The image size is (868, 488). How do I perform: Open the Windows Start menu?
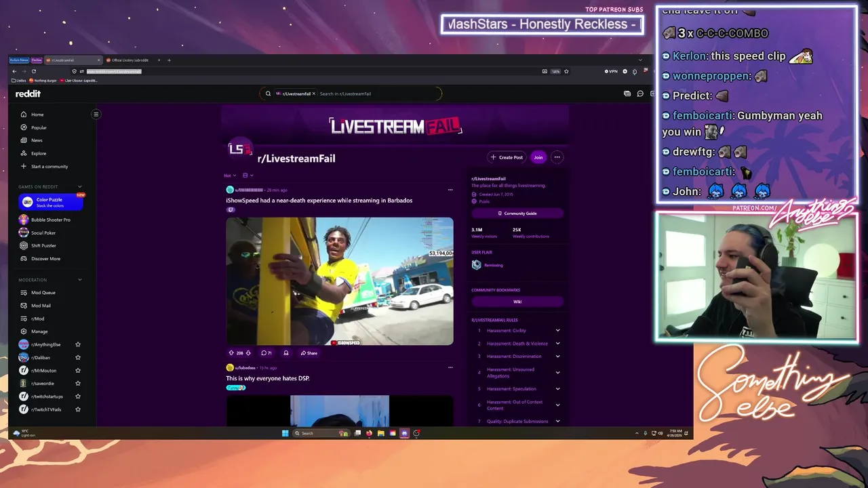285,433
